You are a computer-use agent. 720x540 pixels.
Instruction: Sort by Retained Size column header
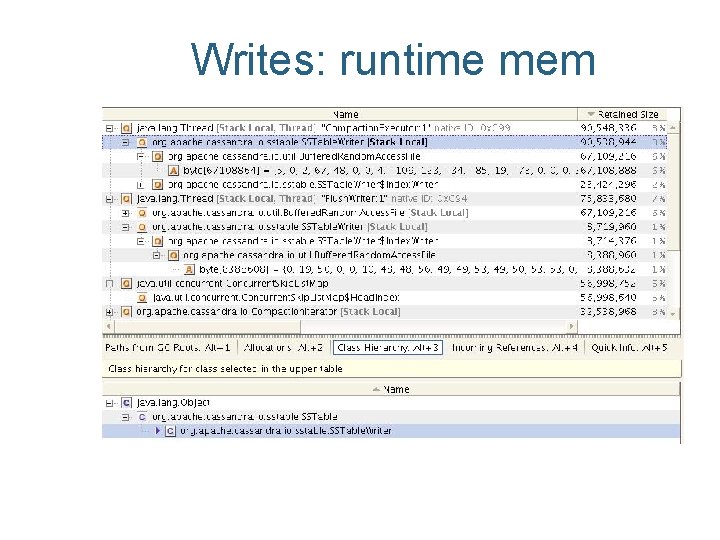(x=623, y=114)
